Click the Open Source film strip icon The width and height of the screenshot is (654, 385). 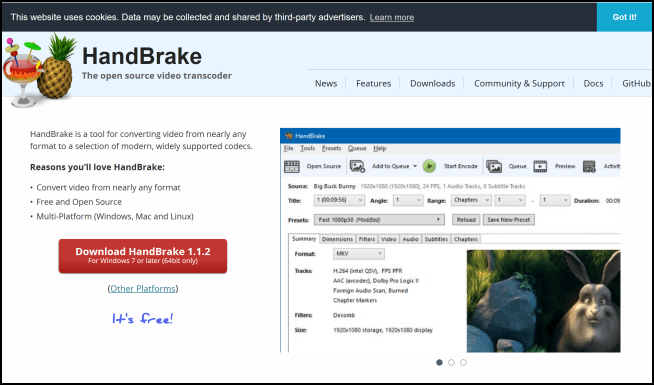pos(292,166)
